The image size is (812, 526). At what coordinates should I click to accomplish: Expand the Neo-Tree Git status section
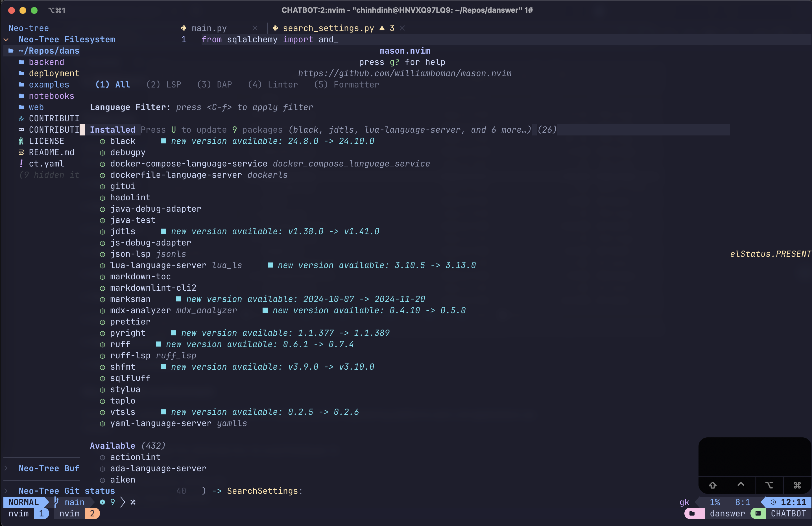click(x=6, y=491)
